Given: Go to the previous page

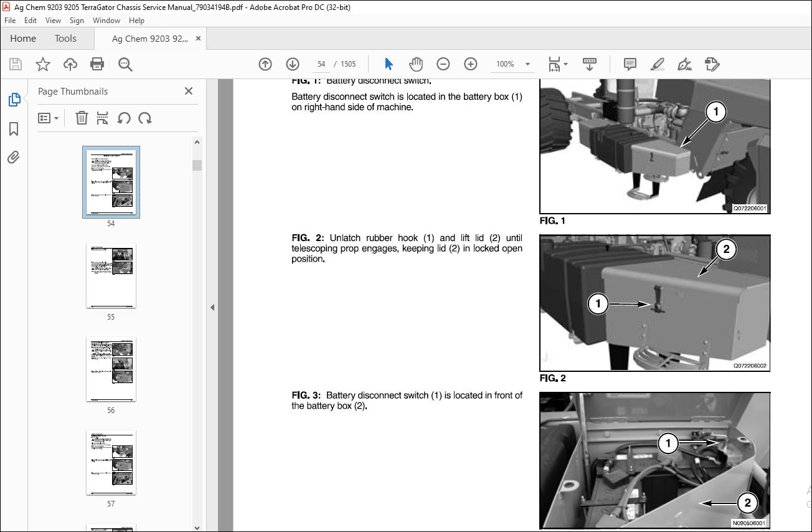Looking at the screenshot, I should (x=265, y=64).
